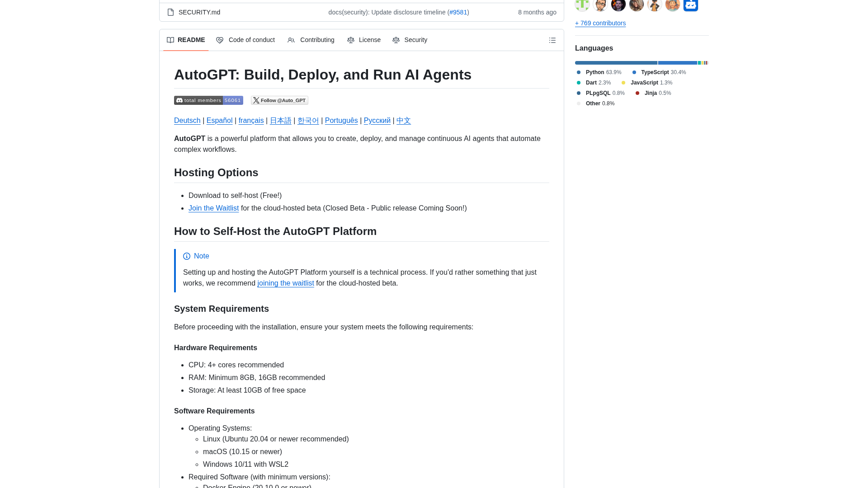Click the info icon in the Note callout
The height and width of the screenshot is (488, 868).
click(187, 256)
